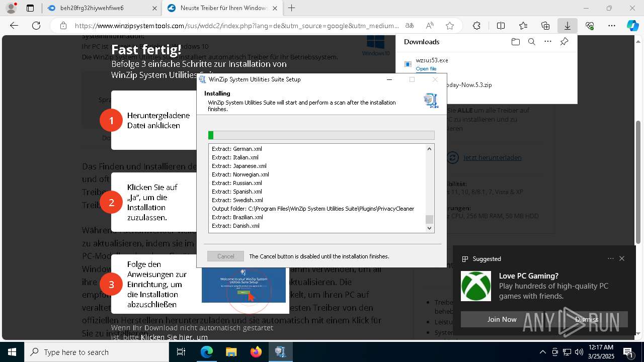
Task: Click the disabled Cancel button in setup
Action: point(225,256)
